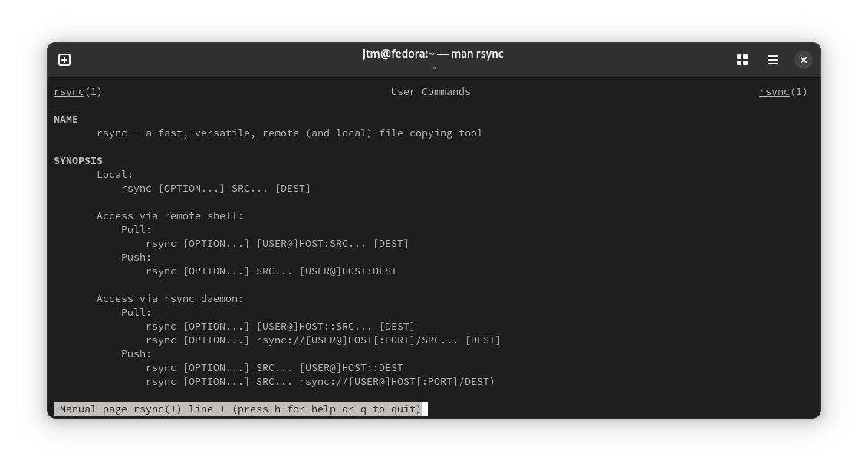
Task: Open the hamburger main menu
Action: pyautogui.click(x=773, y=60)
